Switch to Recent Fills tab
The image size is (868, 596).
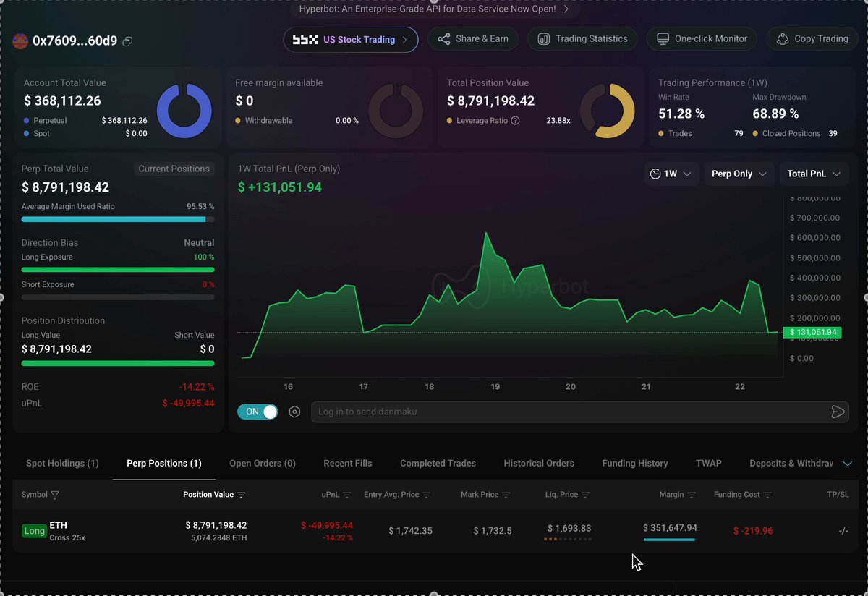point(348,464)
